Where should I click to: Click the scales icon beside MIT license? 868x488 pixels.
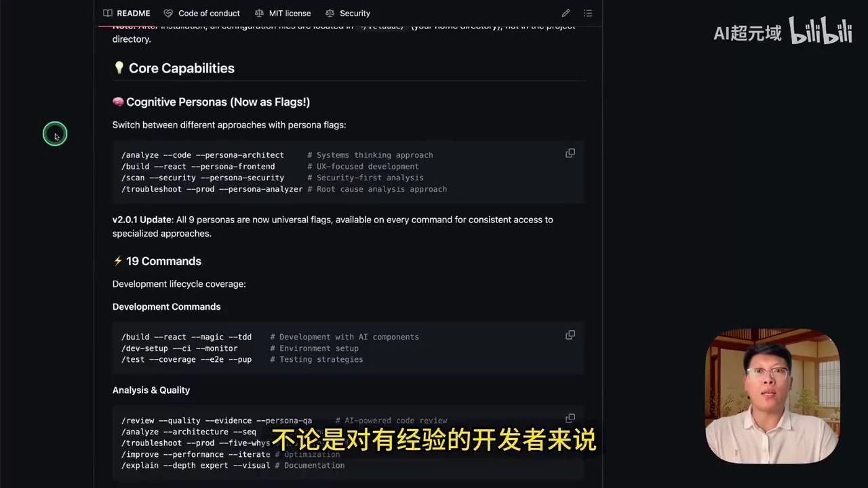coord(258,13)
